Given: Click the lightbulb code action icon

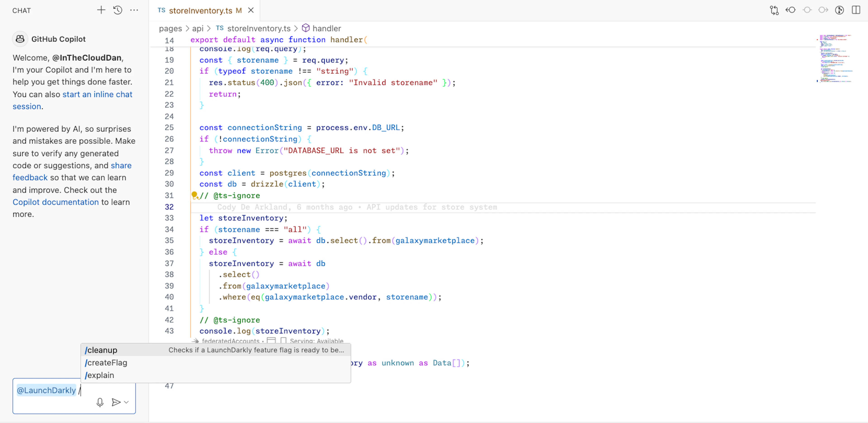Looking at the screenshot, I should point(195,195).
